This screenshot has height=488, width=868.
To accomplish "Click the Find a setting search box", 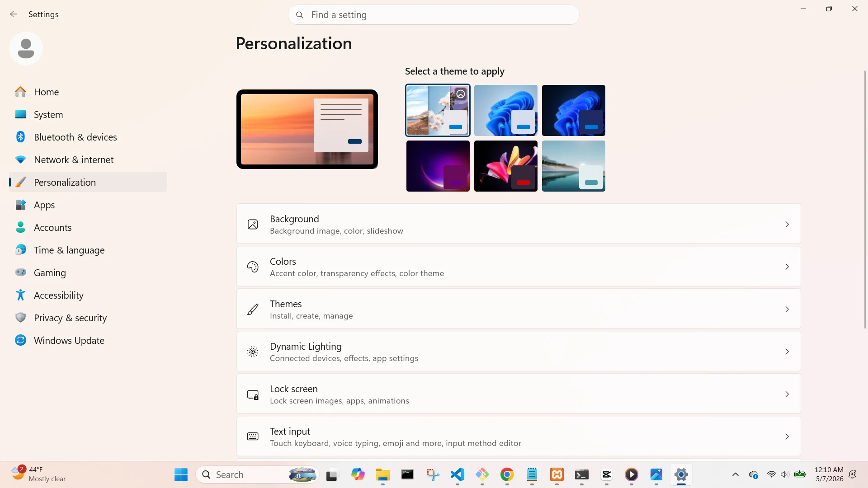I will [434, 15].
